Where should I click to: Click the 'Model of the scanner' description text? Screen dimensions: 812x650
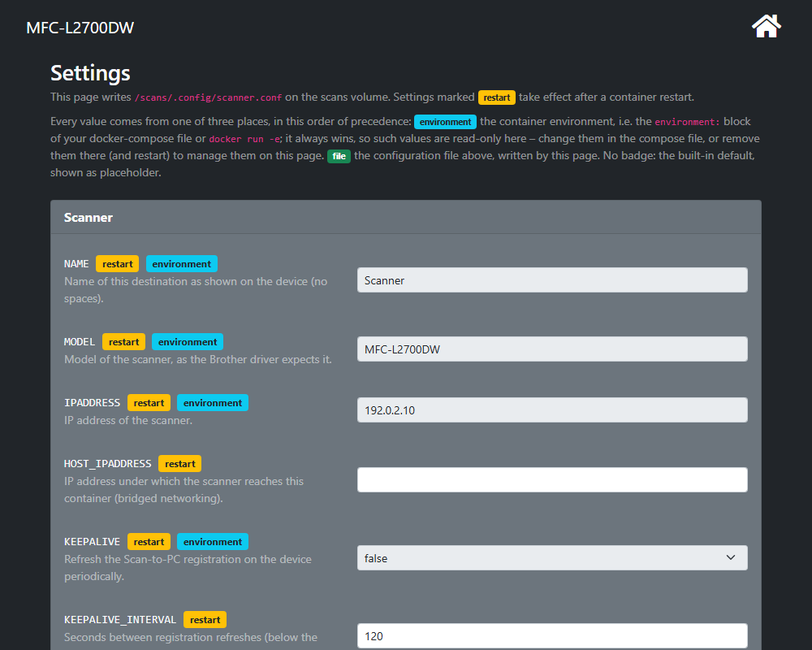pos(198,359)
